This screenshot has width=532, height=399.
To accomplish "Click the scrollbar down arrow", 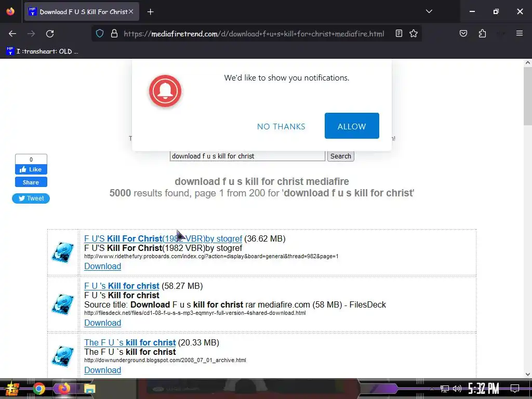I will coord(528,374).
